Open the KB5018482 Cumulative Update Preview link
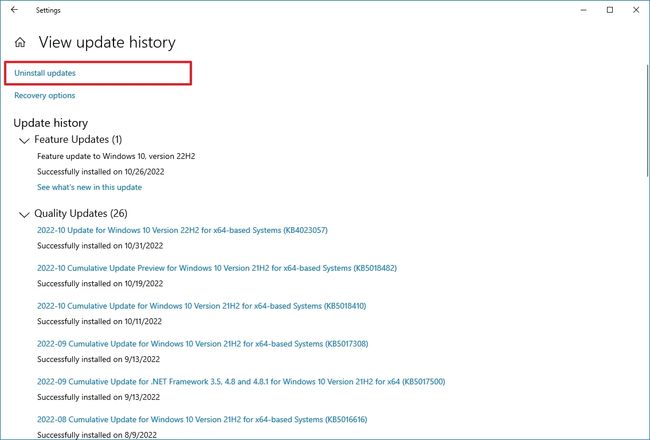The height and width of the screenshot is (440, 650). pos(216,268)
